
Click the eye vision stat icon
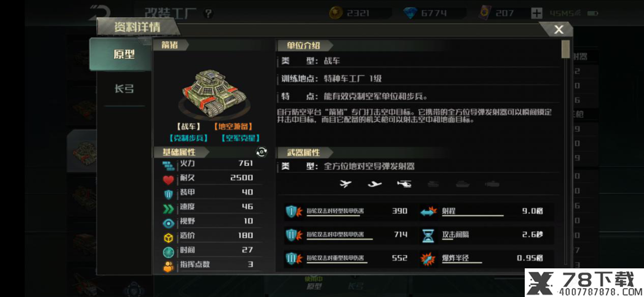point(168,222)
